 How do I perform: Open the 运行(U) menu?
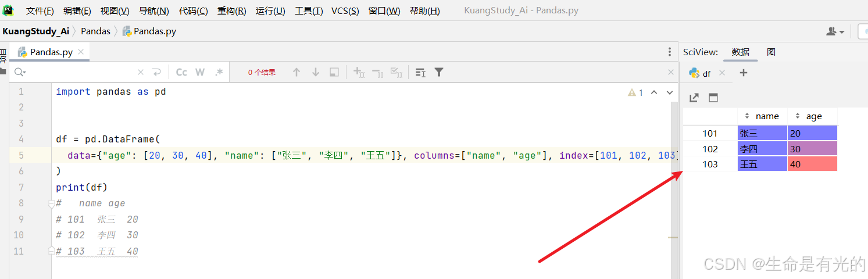point(270,11)
